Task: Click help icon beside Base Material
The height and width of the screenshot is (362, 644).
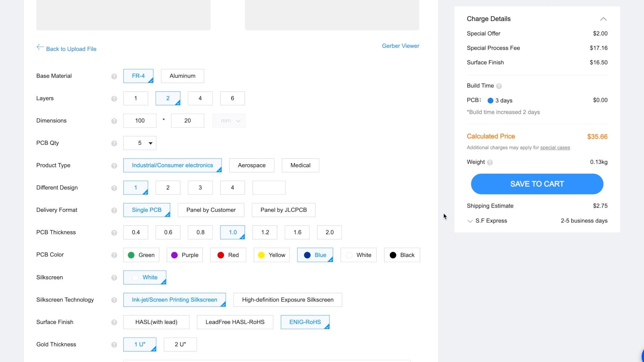Action: click(x=114, y=76)
